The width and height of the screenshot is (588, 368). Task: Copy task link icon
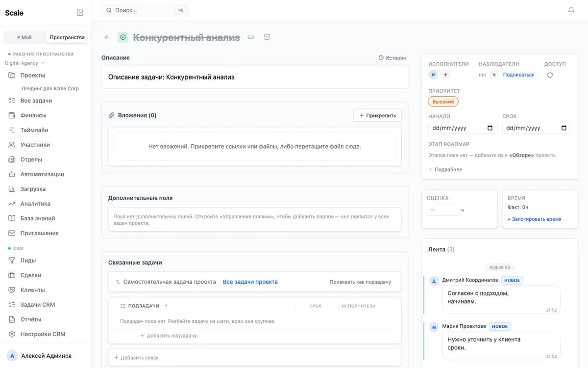coord(251,37)
